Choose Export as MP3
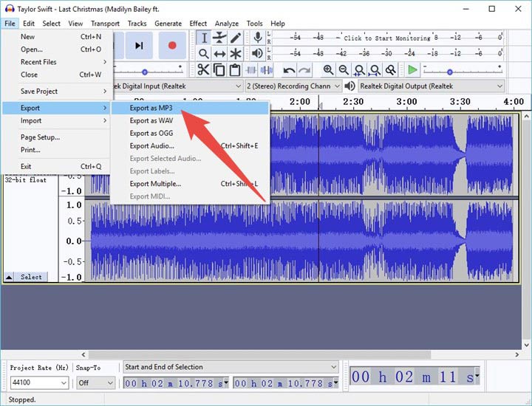 coord(151,108)
